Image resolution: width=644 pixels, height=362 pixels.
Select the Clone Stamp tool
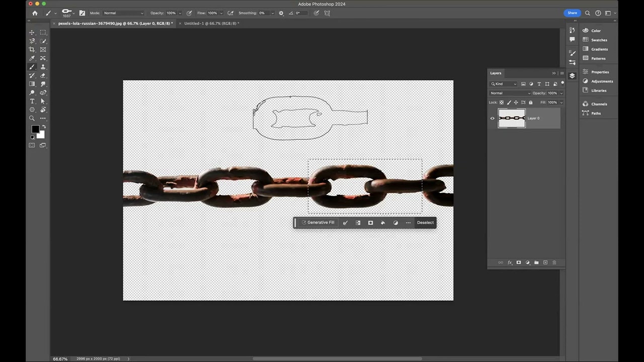(x=43, y=67)
